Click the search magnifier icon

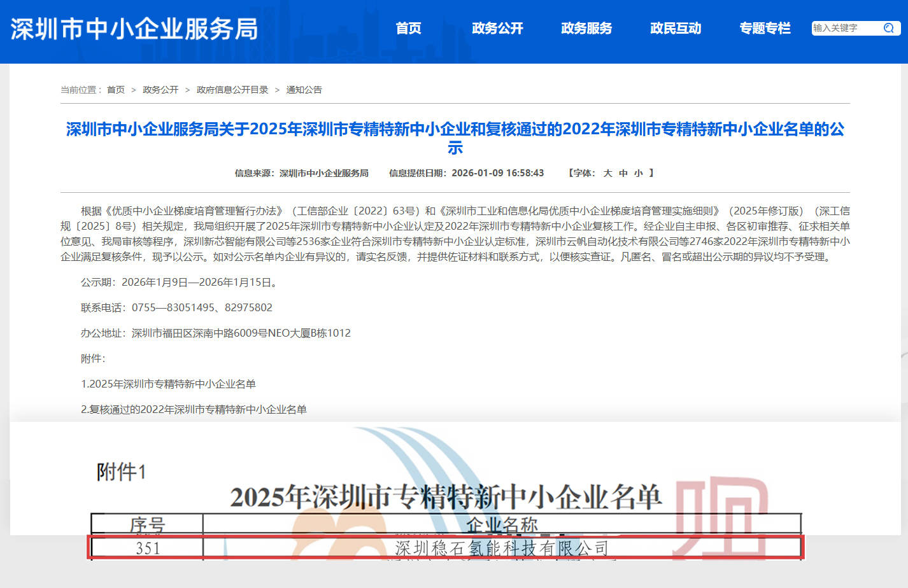point(889,28)
